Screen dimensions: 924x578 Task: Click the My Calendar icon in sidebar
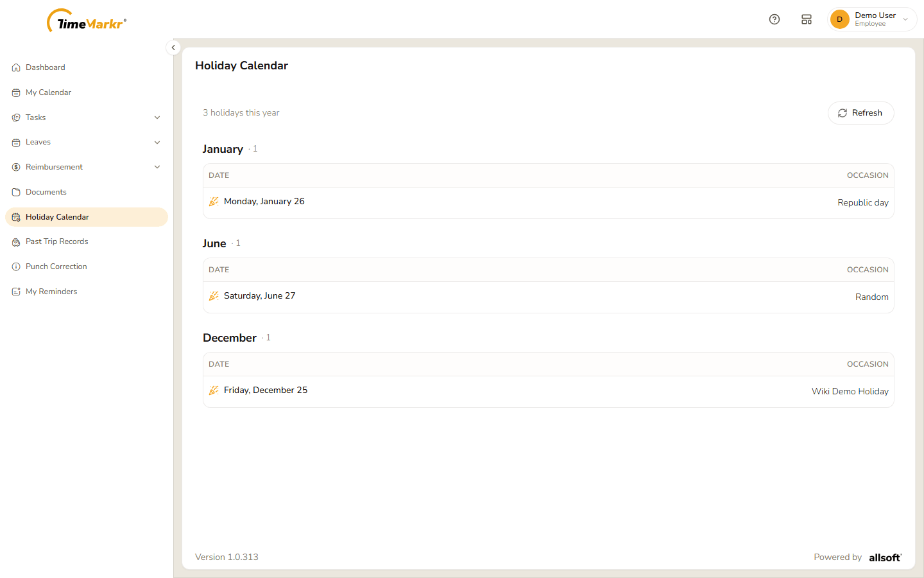pos(16,92)
